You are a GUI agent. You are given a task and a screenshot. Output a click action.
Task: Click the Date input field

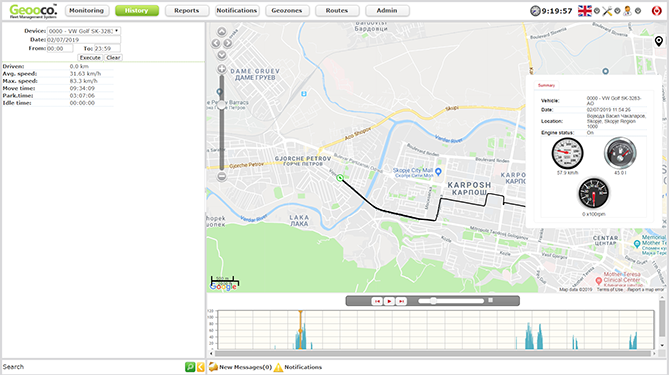tap(84, 40)
